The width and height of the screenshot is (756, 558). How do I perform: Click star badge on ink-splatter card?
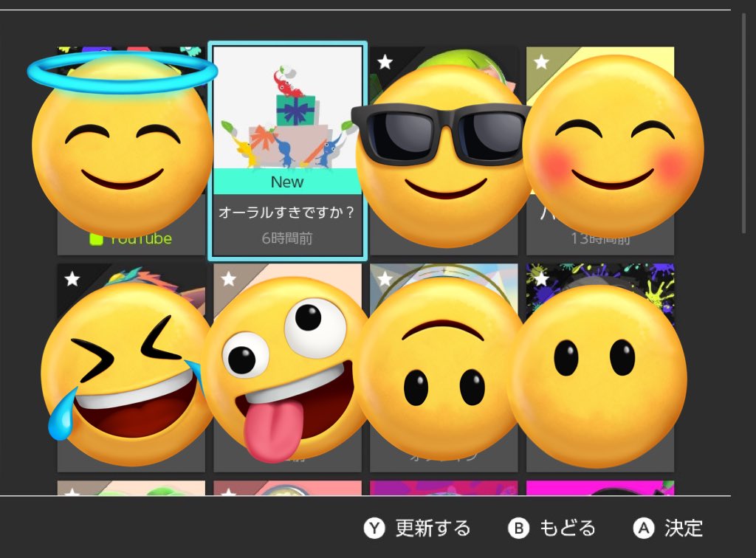541,278
